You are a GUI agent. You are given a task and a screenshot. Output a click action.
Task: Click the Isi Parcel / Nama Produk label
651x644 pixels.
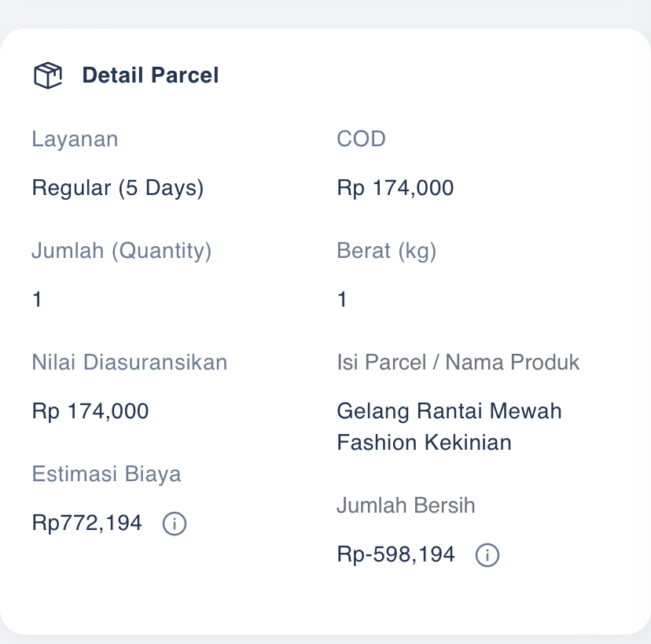458,362
